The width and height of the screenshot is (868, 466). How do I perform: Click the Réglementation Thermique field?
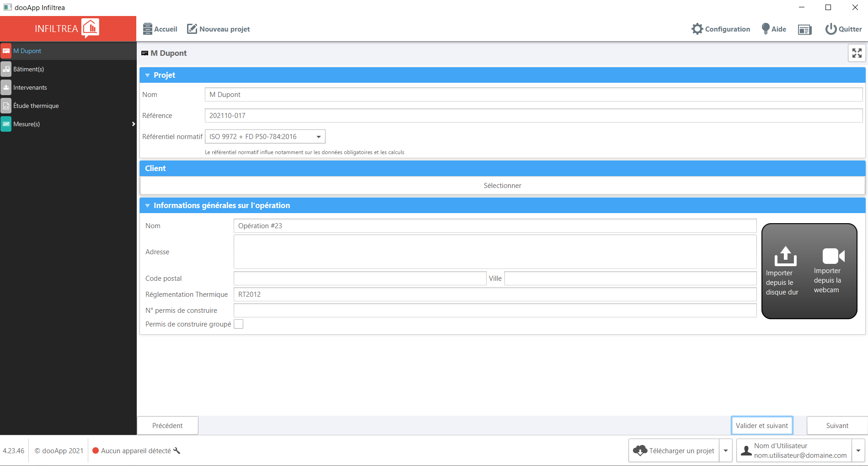tap(495, 295)
